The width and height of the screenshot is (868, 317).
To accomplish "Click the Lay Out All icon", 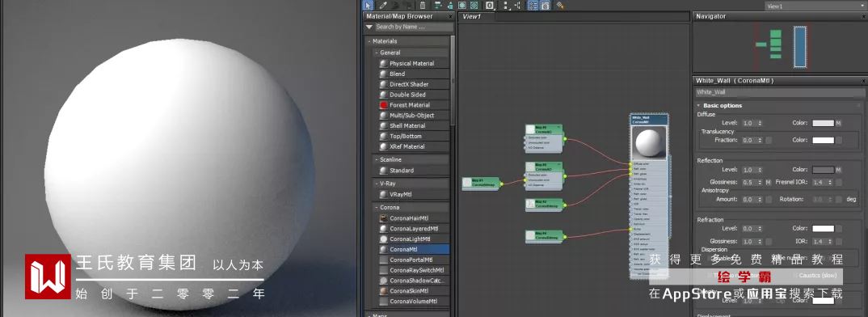I will 506,5.
